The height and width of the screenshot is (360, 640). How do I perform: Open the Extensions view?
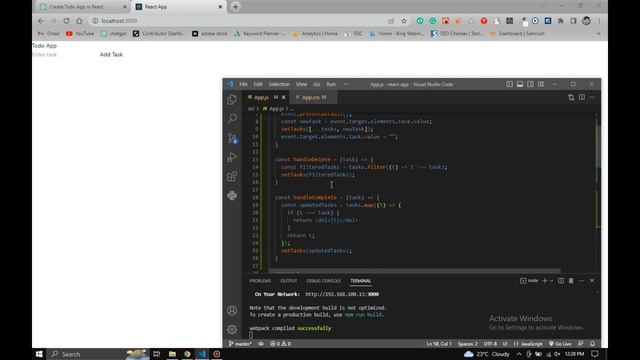[x=232, y=176]
